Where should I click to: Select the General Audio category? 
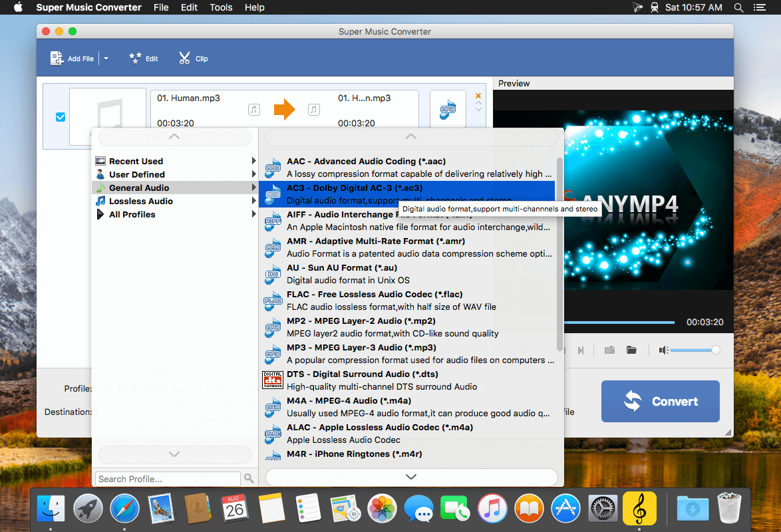pos(176,188)
